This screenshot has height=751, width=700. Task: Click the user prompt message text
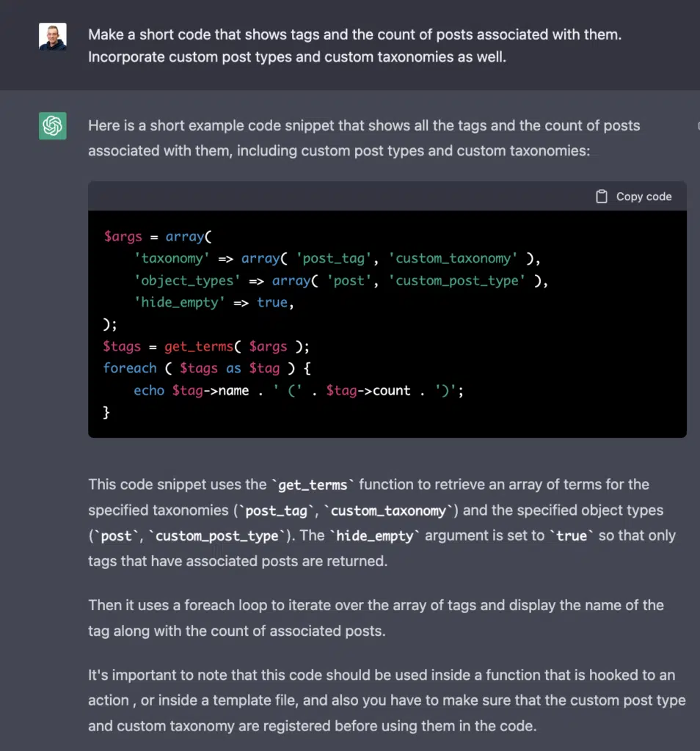(354, 45)
